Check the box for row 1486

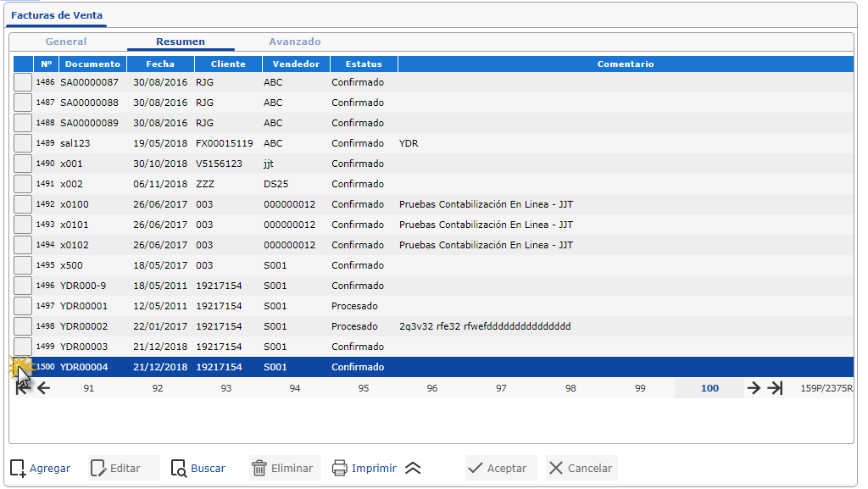(x=23, y=82)
